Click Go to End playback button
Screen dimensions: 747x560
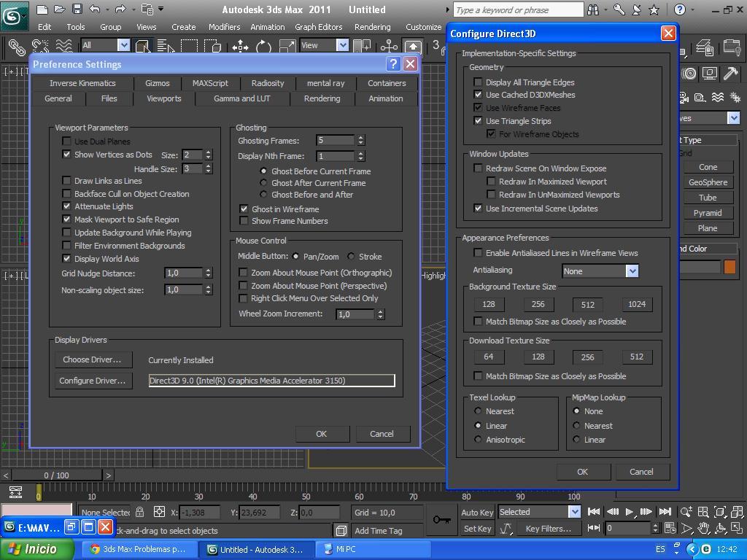tap(665, 512)
